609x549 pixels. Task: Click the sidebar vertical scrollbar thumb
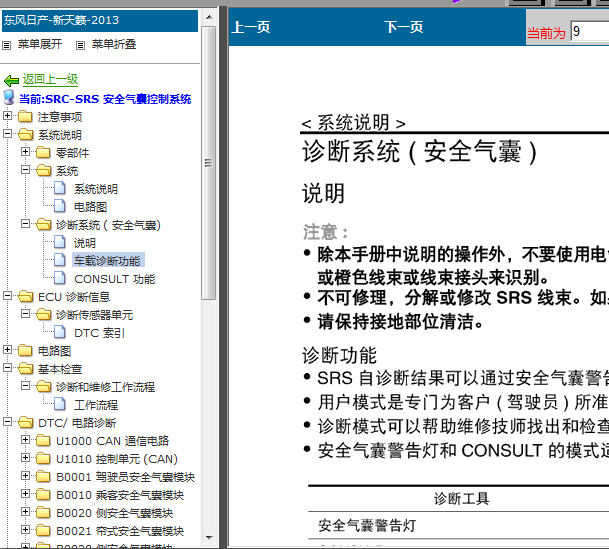(209, 163)
